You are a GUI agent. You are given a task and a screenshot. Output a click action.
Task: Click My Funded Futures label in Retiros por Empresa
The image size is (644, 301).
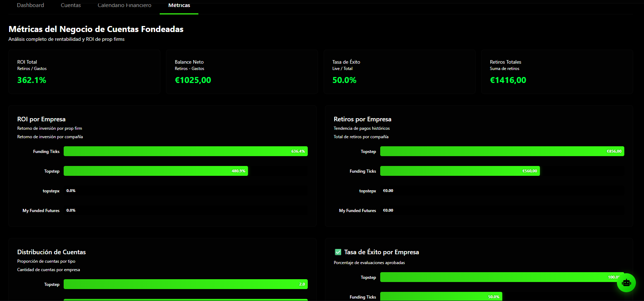point(357,211)
